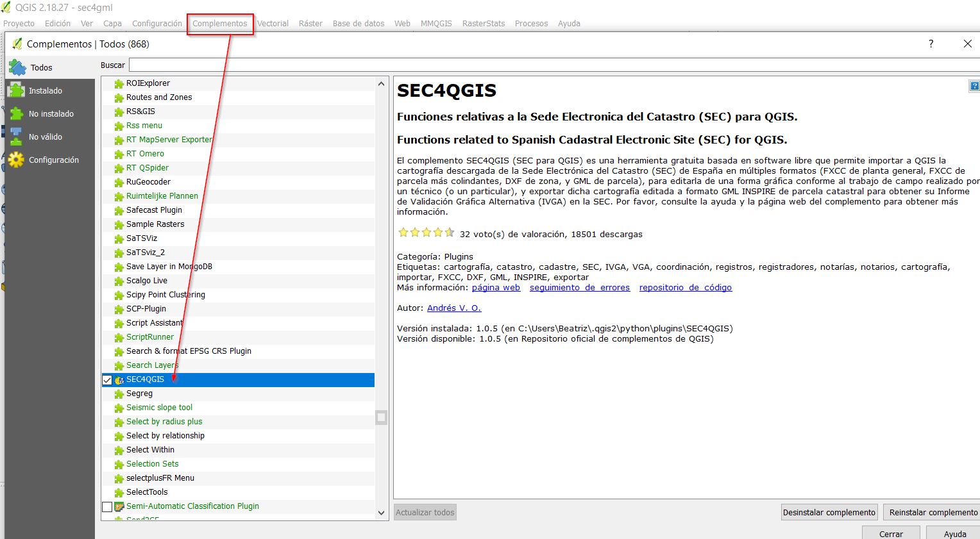Open the Configuración tab of plugin manager
The image size is (980, 539).
coord(50,160)
